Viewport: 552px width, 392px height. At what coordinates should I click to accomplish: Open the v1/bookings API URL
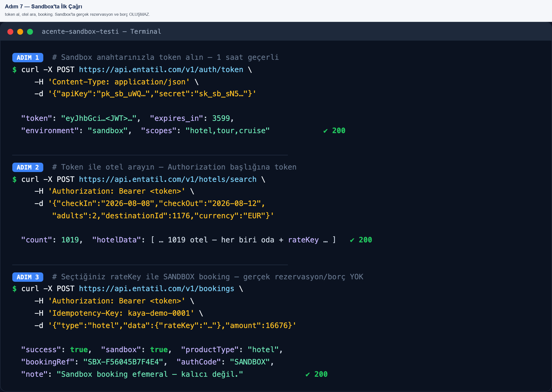[x=156, y=289]
